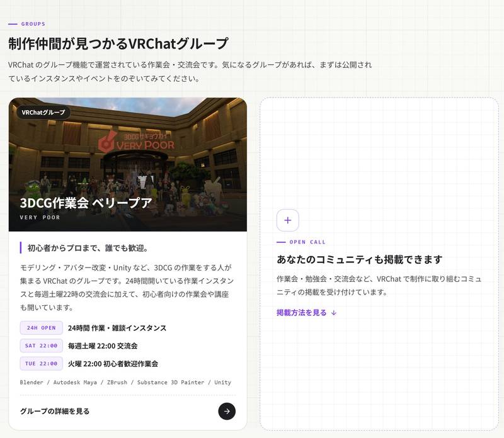This screenshot has width=504, height=438.
Task: Click あなたのコミュニティも掲載できます heading
Action: point(359,259)
